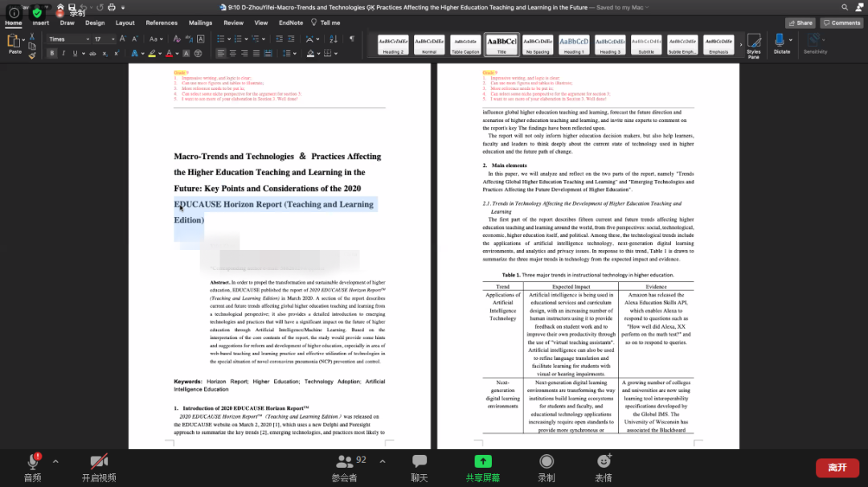Switch to Design tab
Image resolution: width=868 pixels, height=487 pixels.
95,23
